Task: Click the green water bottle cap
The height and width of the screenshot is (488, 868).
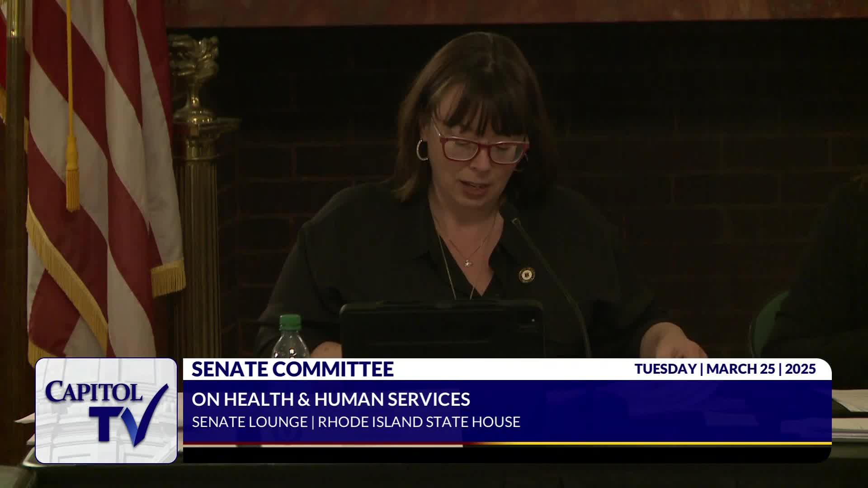Action: (x=290, y=323)
